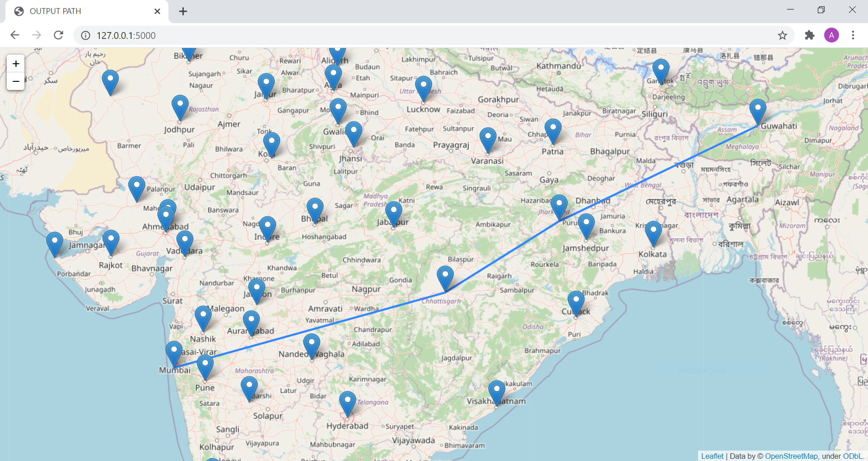The width and height of the screenshot is (868, 461).
Task: Click the map marker at Nashik
Action: point(203,319)
